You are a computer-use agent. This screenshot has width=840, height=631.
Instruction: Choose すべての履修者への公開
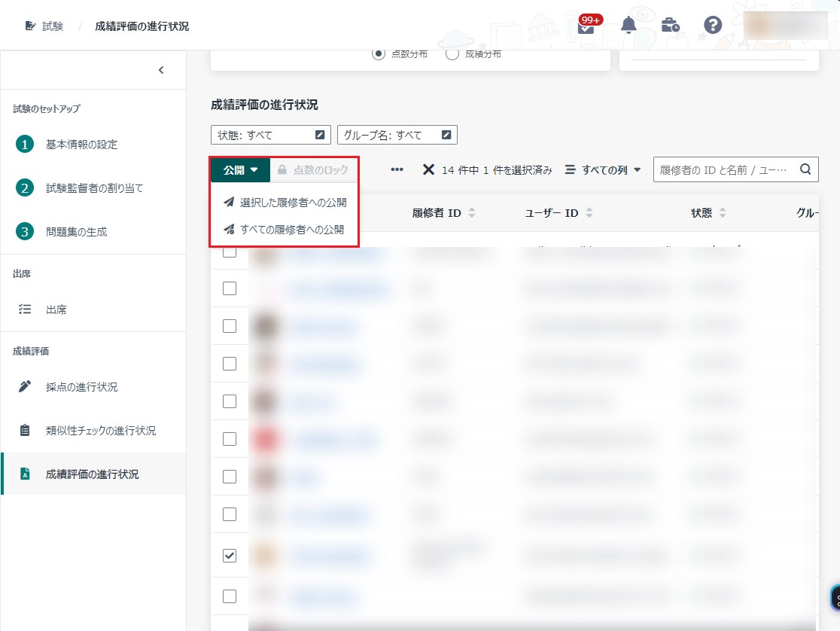click(x=284, y=230)
